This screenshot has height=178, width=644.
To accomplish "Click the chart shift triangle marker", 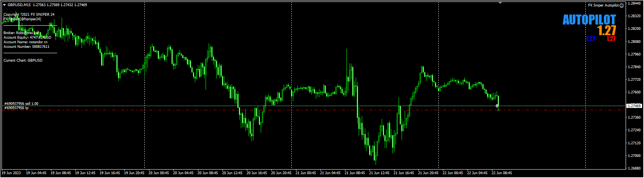I will point(500,3).
